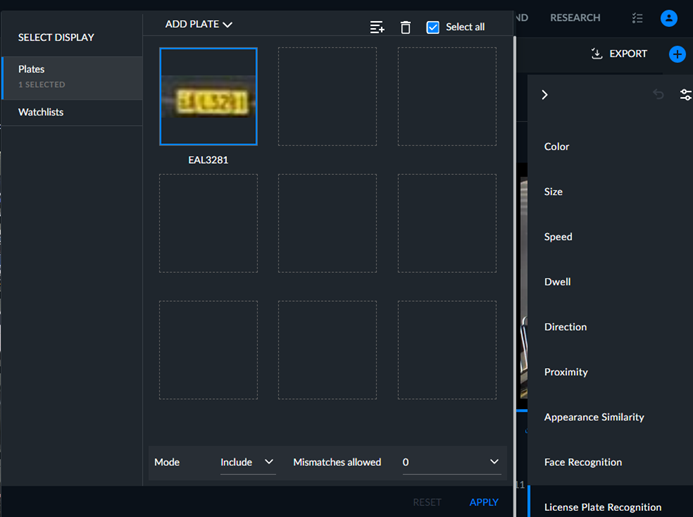The width and height of the screenshot is (693, 517).
Task: Open the RESEARCH tab
Action: pos(575,18)
